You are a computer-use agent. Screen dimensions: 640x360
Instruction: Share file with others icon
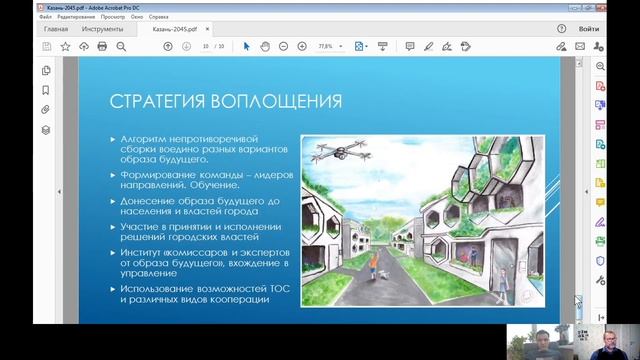click(598, 47)
